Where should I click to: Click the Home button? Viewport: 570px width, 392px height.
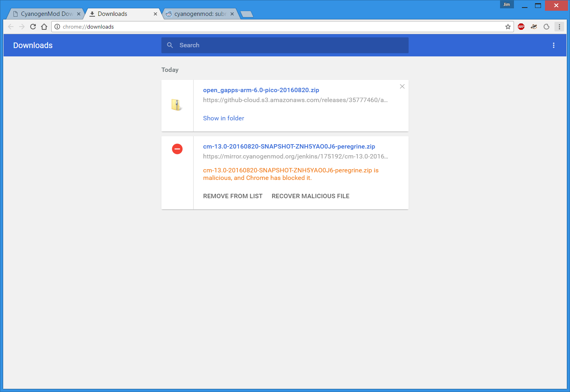pos(44,27)
